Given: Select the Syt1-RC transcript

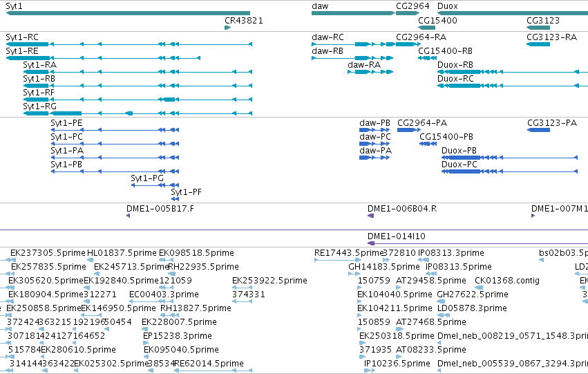Looking at the screenshot, I should (x=129, y=44).
